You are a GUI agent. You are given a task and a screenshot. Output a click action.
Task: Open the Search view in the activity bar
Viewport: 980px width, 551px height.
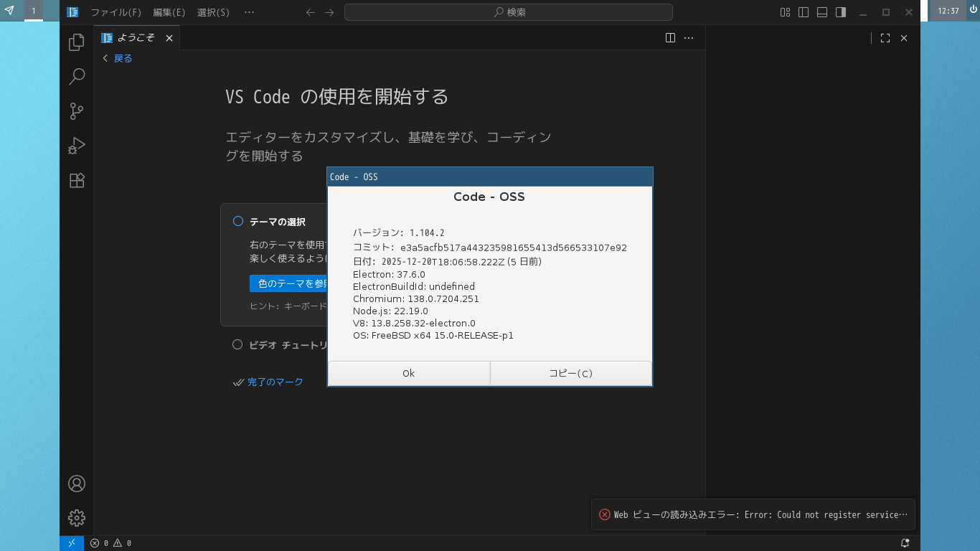click(77, 77)
